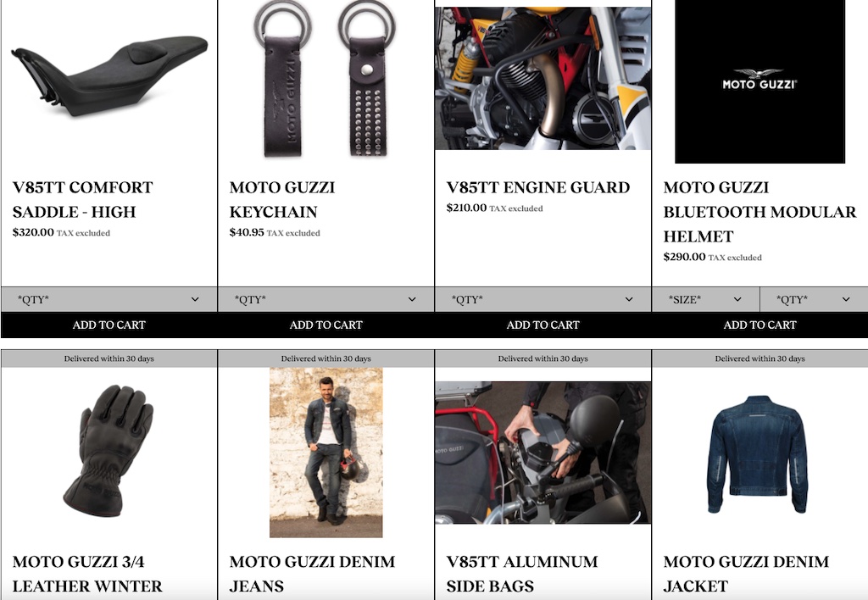Click the denim jacket product image
The width and height of the screenshot is (868, 600).
click(x=757, y=454)
